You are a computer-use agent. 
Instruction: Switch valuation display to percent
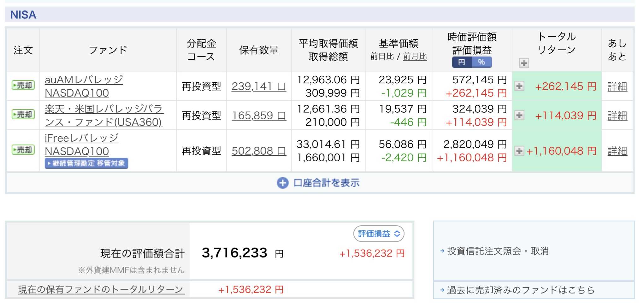pos(481,62)
